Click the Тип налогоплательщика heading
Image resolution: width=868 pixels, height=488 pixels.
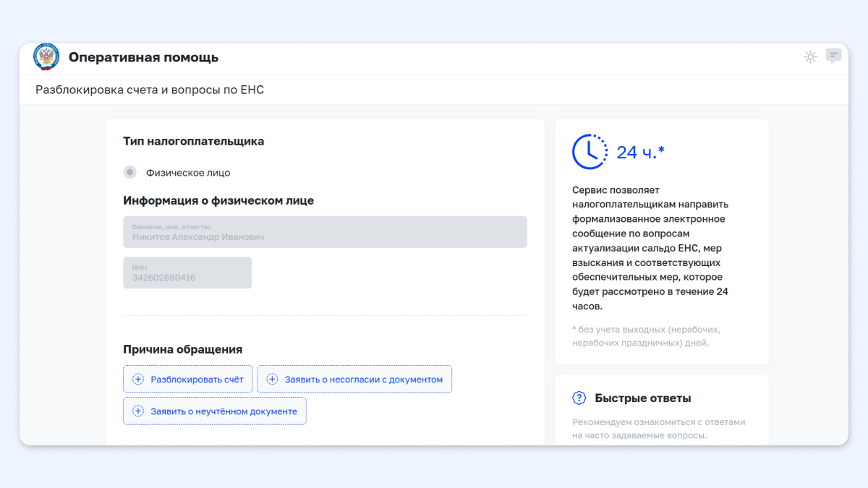pos(194,142)
